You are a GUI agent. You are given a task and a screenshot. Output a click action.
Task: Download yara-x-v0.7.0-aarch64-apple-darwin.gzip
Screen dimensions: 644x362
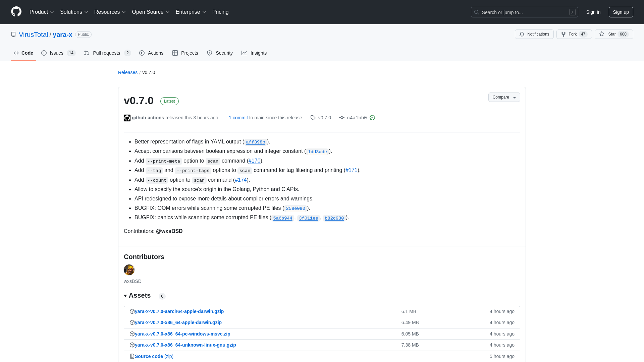[x=179, y=311]
